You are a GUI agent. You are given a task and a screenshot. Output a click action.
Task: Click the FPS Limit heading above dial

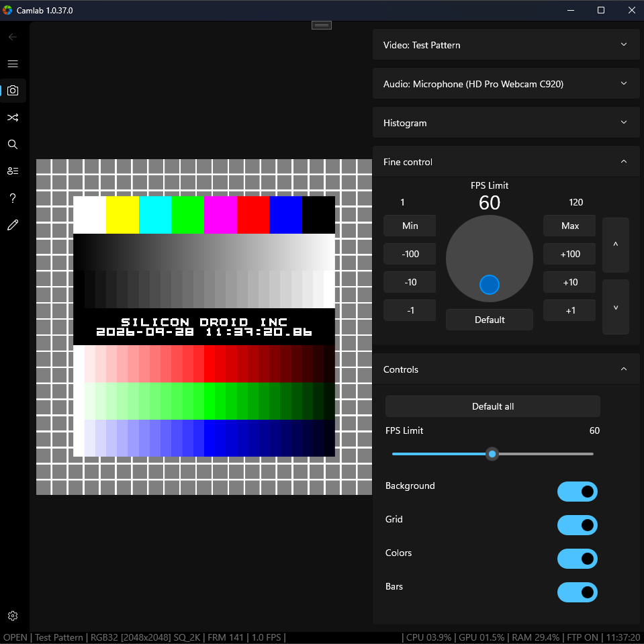(x=490, y=185)
